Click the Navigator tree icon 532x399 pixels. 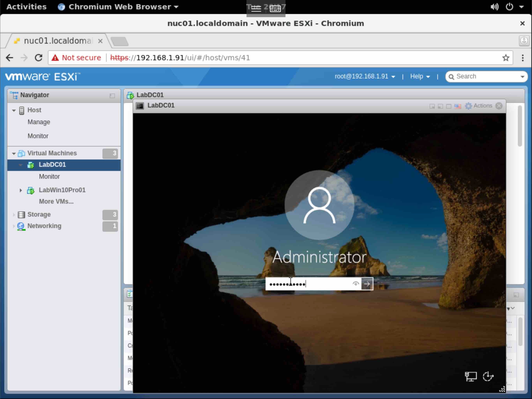(x=14, y=95)
